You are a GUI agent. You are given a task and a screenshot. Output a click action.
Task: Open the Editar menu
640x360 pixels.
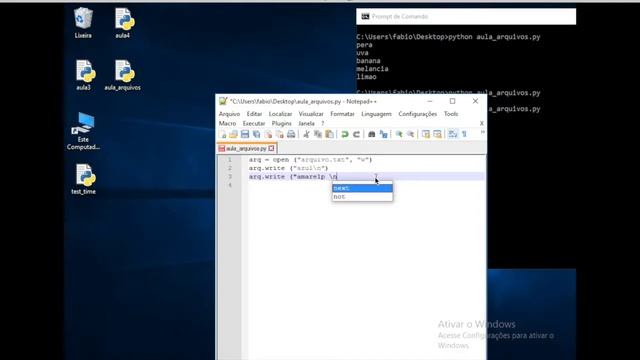[x=254, y=114]
